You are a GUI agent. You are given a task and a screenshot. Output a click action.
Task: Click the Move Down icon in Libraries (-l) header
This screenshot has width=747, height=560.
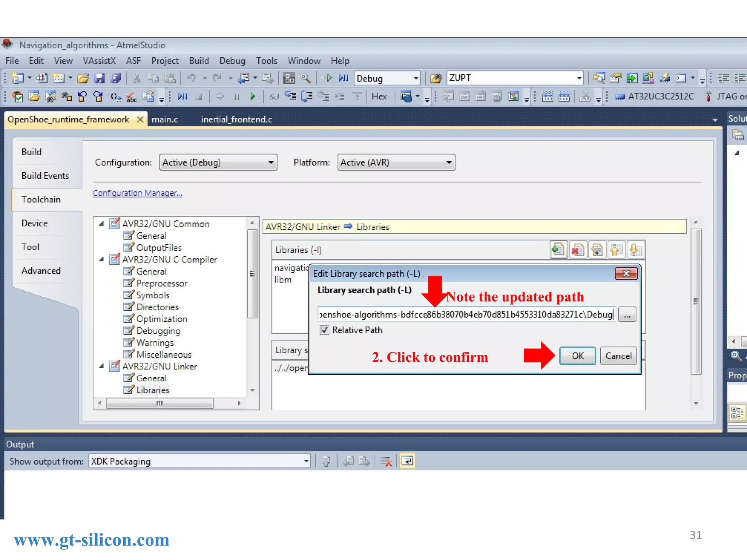[x=635, y=250]
